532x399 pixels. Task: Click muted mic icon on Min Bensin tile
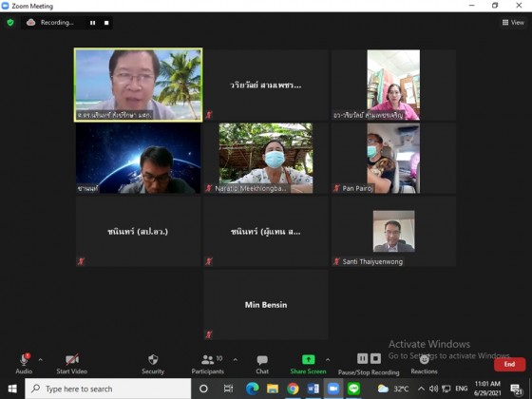tap(209, 334)
